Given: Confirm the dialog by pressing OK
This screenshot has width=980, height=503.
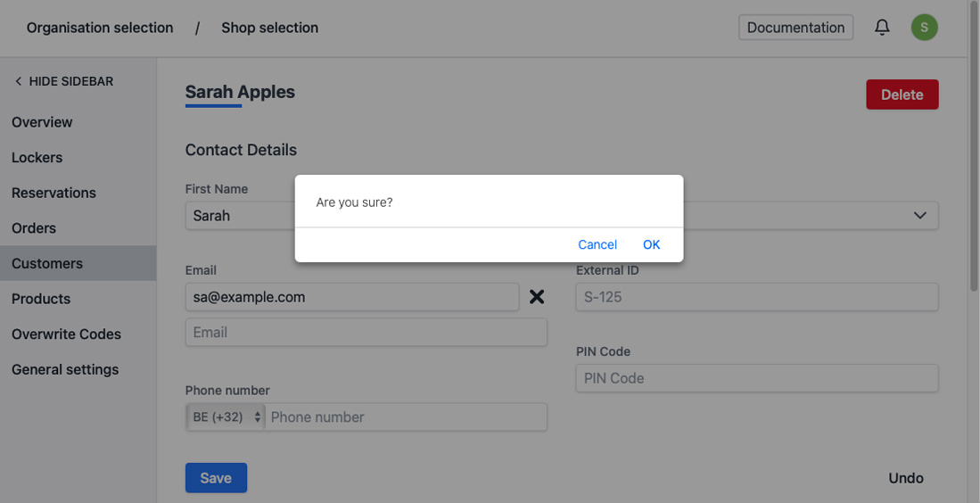Looking at the screenshot, I should click(x=651, y=244).
